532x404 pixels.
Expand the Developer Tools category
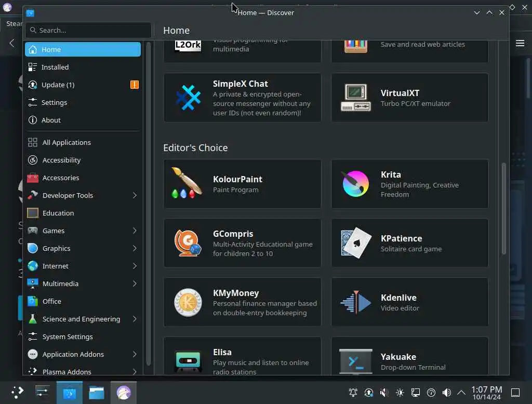(135, 195)
